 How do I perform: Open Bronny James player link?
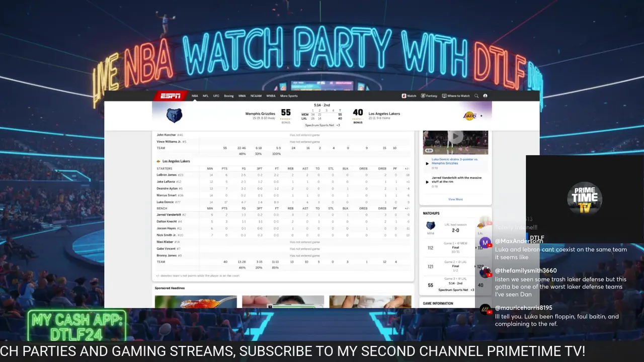pyautogui.click(x=166, y=255)
